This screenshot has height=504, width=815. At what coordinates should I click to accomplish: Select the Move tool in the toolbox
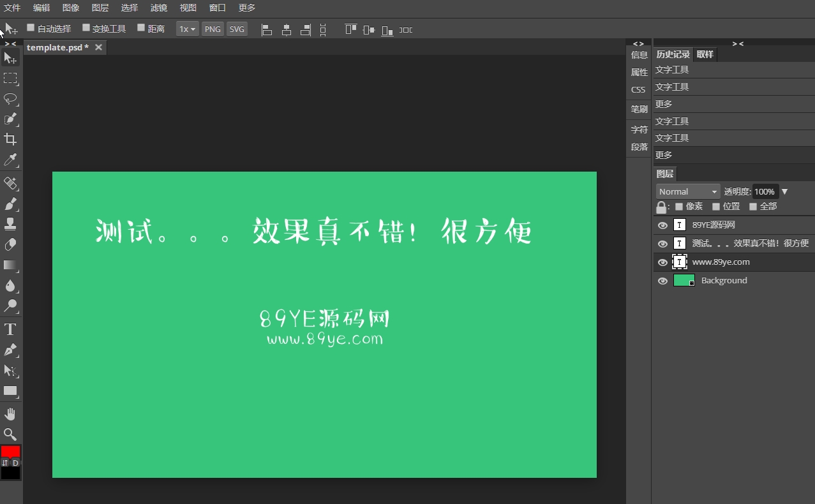(10, 58)
